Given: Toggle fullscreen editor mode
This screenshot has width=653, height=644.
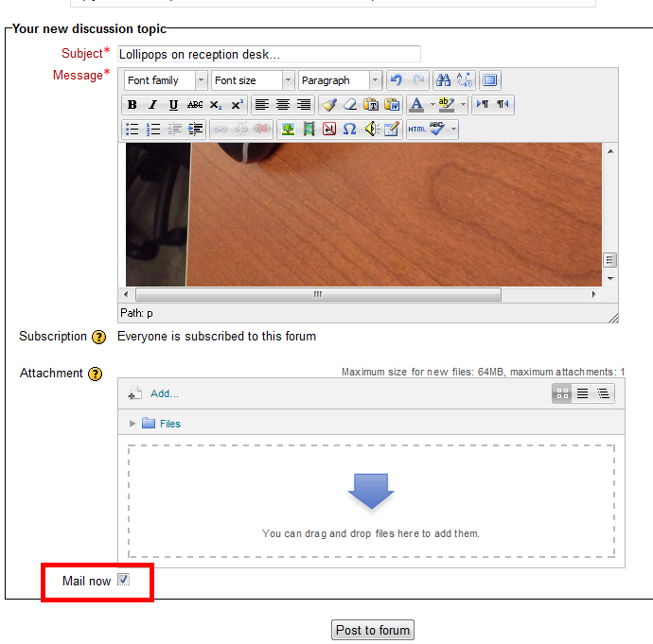Looking at the screenshot, I should click(x=489, y=80).
